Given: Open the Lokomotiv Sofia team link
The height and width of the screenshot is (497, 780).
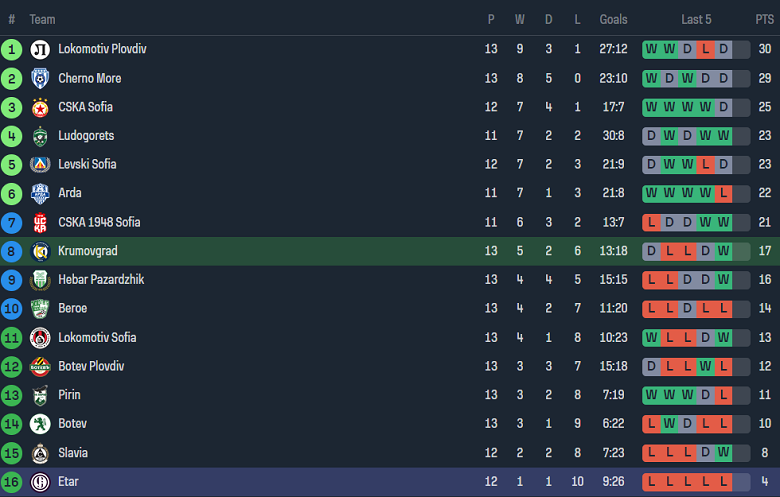Looking at the screenshot, I should click(x=97, y=338).
